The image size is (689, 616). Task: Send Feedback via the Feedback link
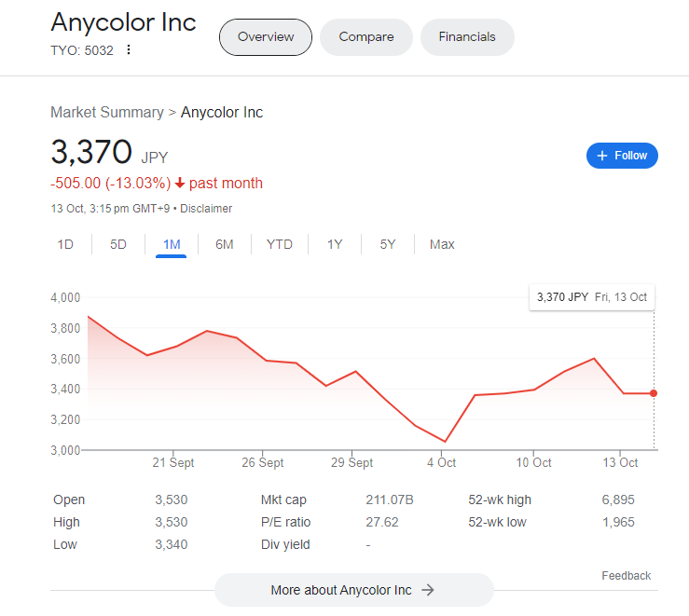click(626, 576)
